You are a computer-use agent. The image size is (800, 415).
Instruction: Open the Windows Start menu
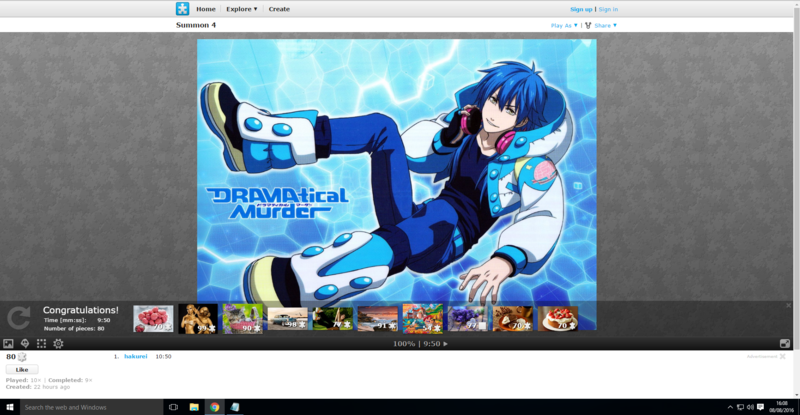coord(9,407)
